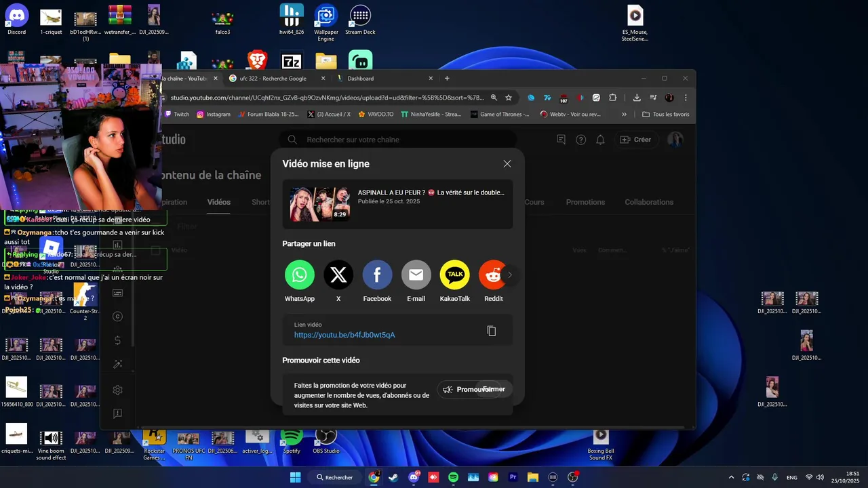Screen dimensions: 868x488
Task: Open the volume speaker tray icon
Action: click(820, 477)
